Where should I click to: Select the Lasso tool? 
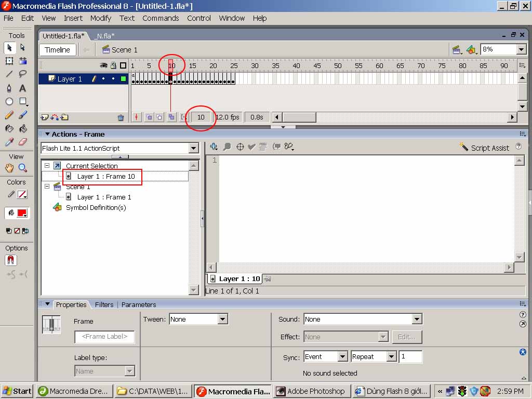pos(23,74)
